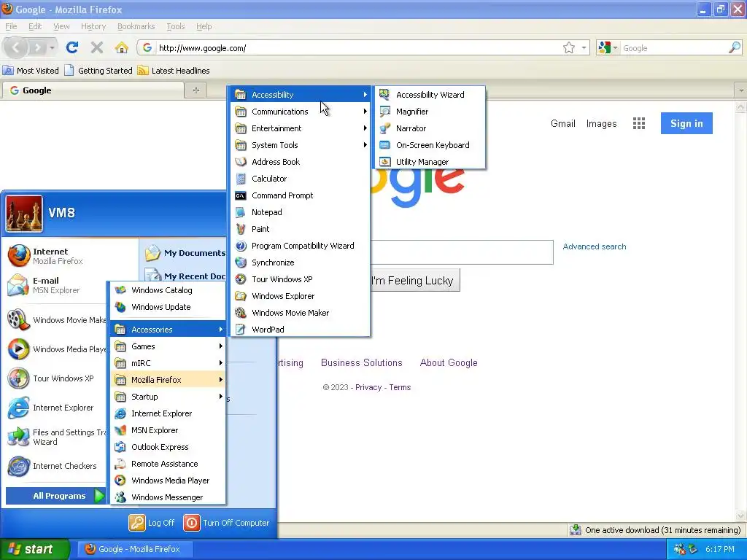The height and width of the screenshot is (560, 747).
Task: Open On-Screen Keyboard
Action: click(430, 145)
